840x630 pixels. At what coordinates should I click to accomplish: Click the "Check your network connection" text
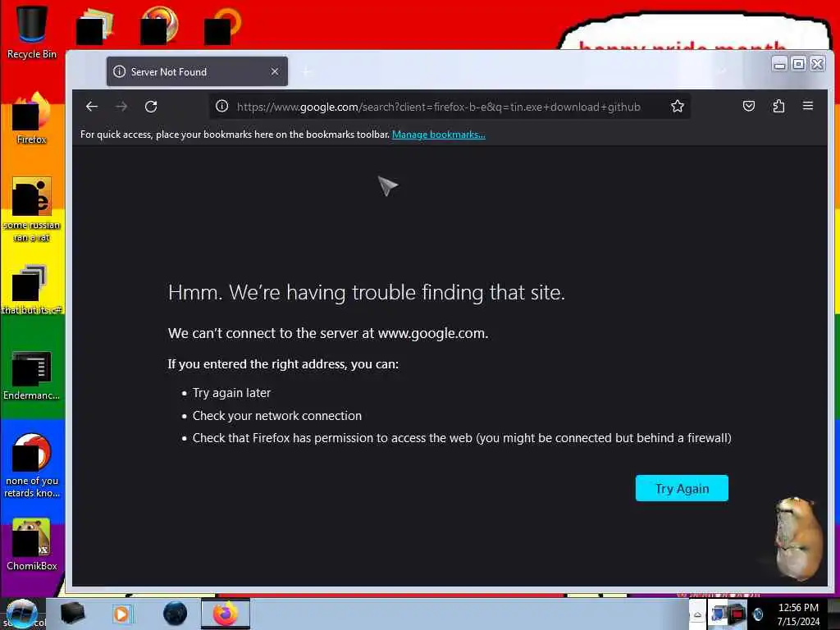277,416
